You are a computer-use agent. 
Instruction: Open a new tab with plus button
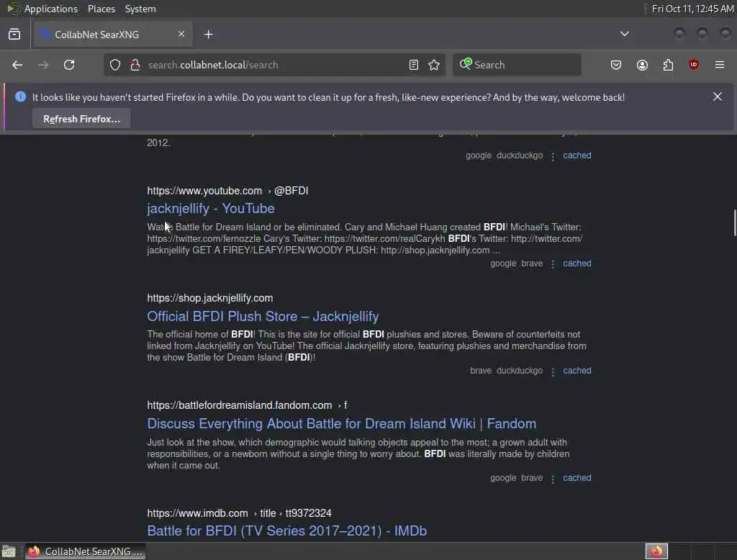pos(209,35)
